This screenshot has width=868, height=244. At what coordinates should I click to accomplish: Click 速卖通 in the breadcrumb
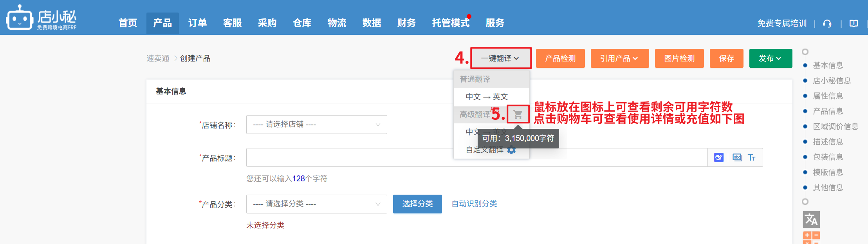tap(158, 58)
